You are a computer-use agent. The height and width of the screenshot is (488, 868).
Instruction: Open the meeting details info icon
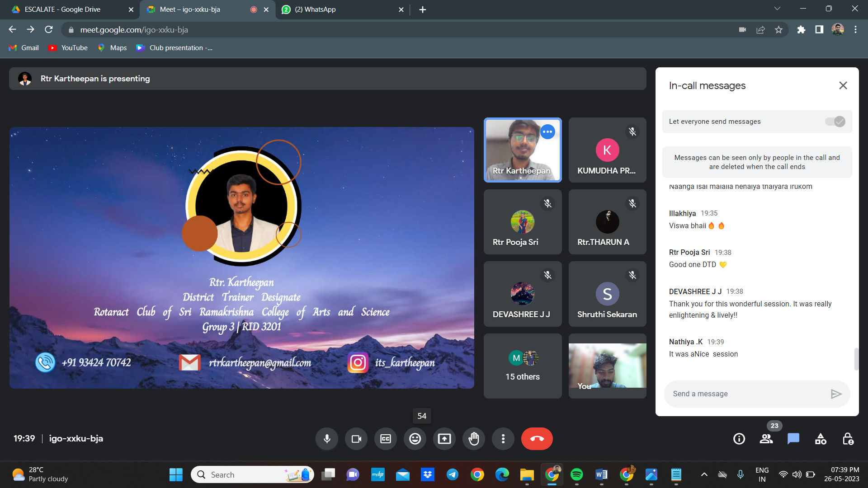tap(739, 439)
